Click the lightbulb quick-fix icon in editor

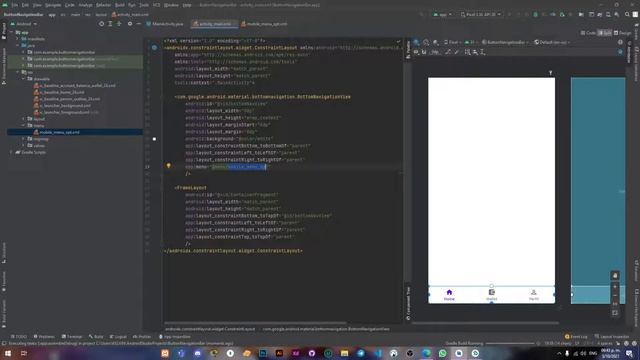168,166
